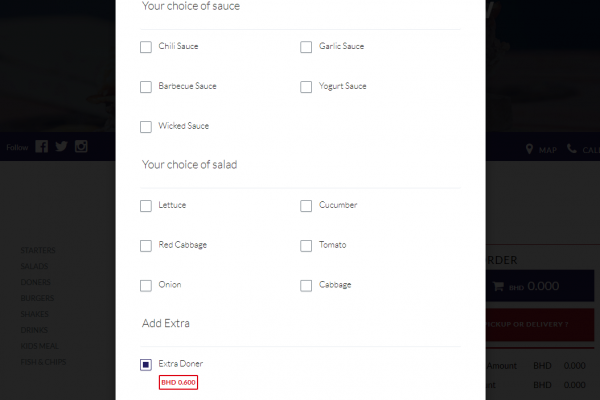Click the map pin icon
The width and height of the screenshot is (600, 400).
[x=529, y=149]
